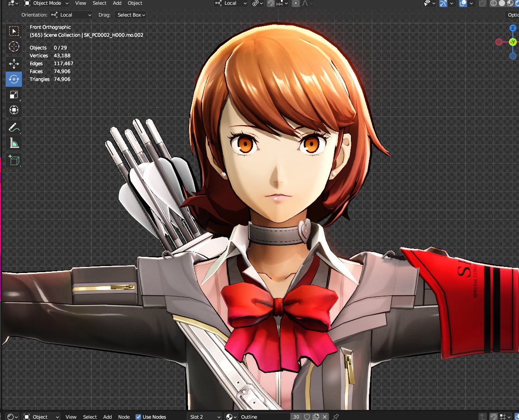Toggle proportional editing in the viewport header
Viewport: 519px width, 420px height.
[x=295, y=3]
